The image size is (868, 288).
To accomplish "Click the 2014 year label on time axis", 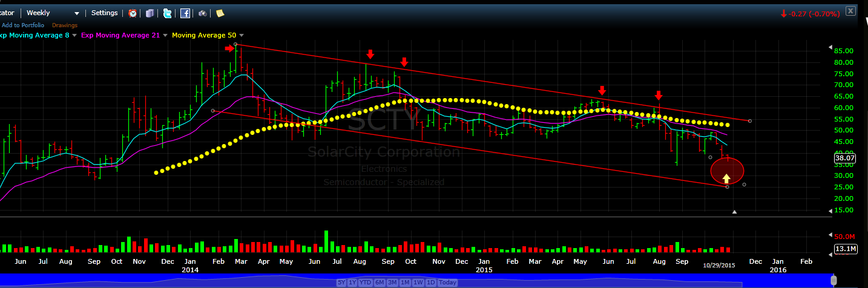I will [190, 269].
